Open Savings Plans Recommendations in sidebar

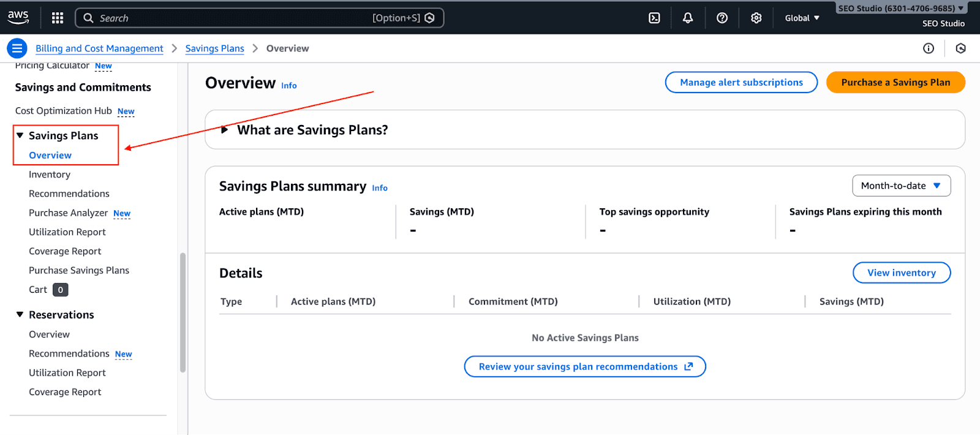coord(69,194)
